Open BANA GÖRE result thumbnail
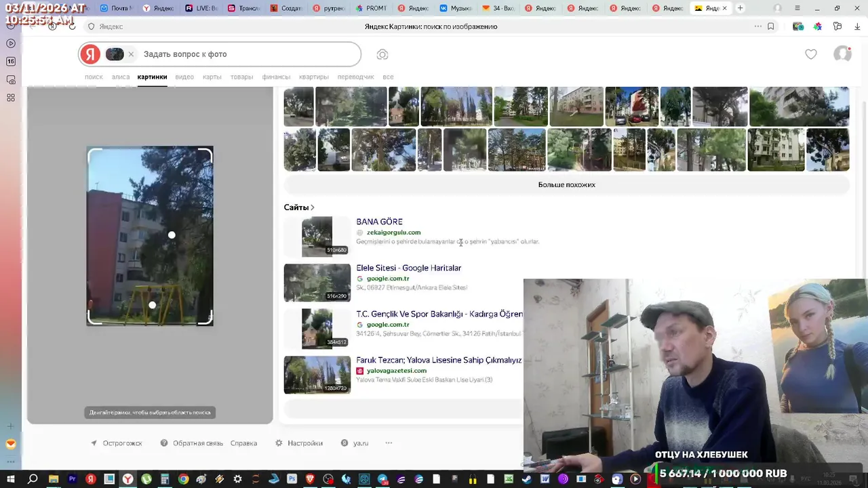The height and width of the screenshot is (488, 868). click(x=317, y=236)
